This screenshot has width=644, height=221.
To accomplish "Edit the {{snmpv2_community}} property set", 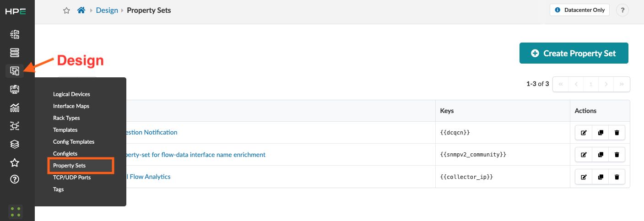I will (584, 155).
